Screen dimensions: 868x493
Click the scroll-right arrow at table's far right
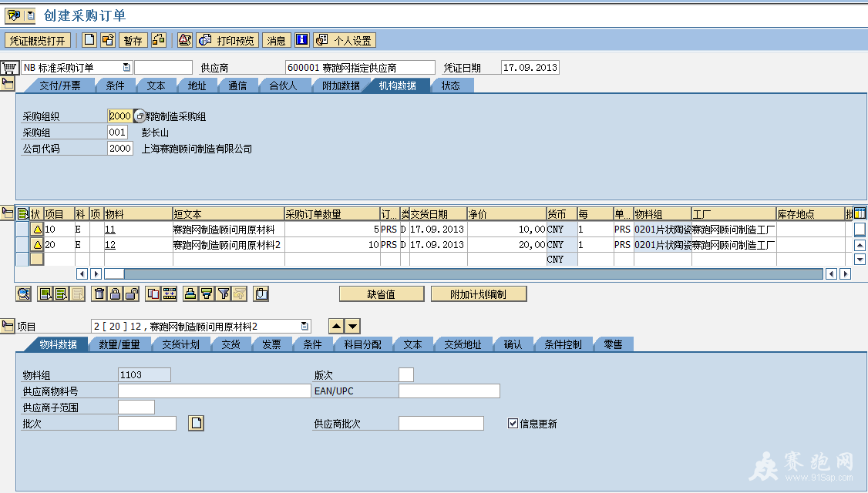845,273
